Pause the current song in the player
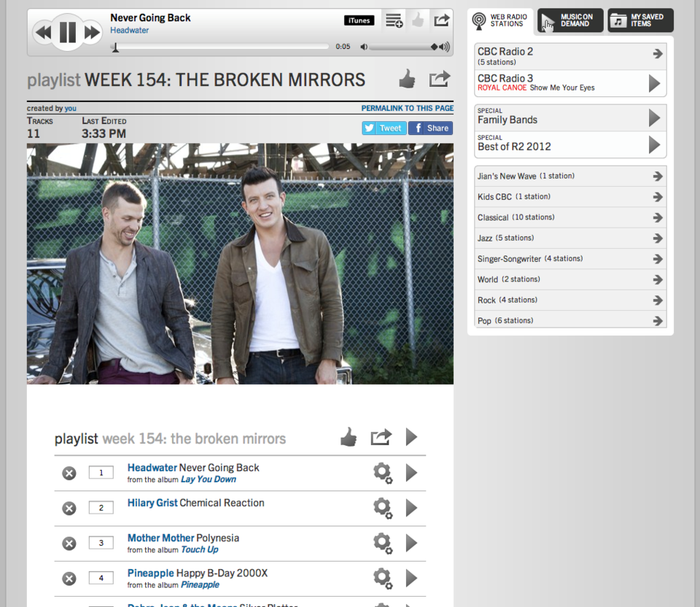700x607 pixels. (67, 32)
